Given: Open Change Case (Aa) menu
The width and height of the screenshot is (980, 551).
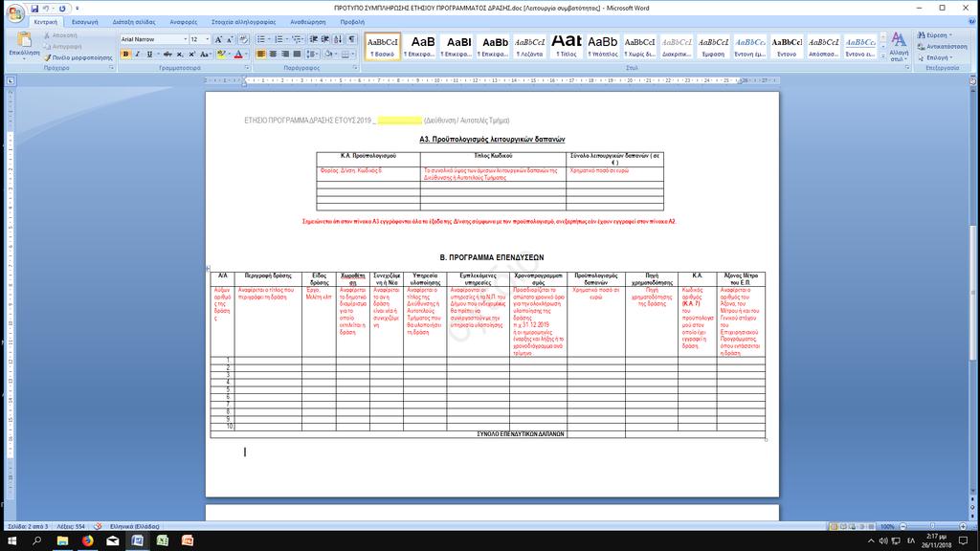Looking at the screenshot, I should tap(205, 55).
